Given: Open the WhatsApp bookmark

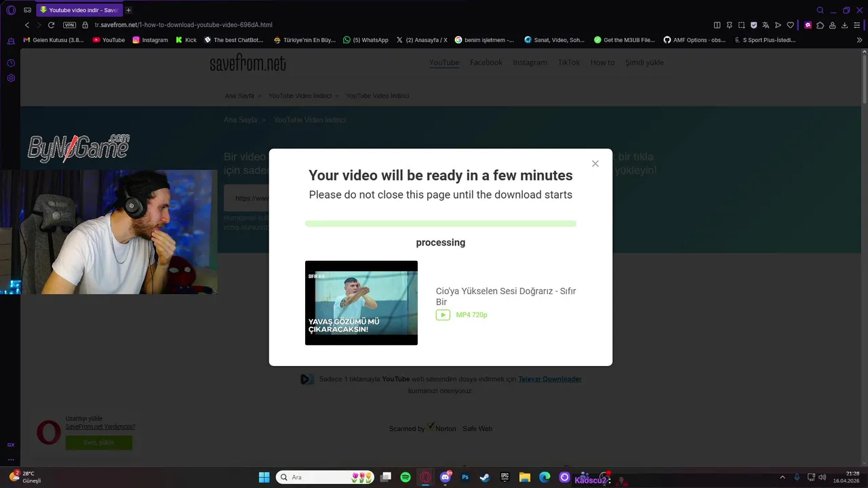Looking at the screenshot, I should [x=366, y=40].
